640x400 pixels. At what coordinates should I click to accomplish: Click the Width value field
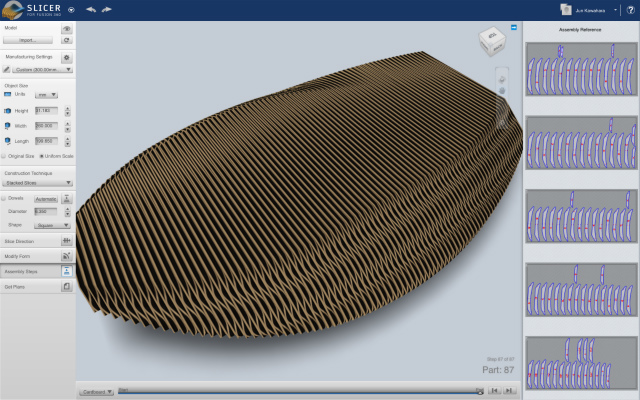click(46, 126)
